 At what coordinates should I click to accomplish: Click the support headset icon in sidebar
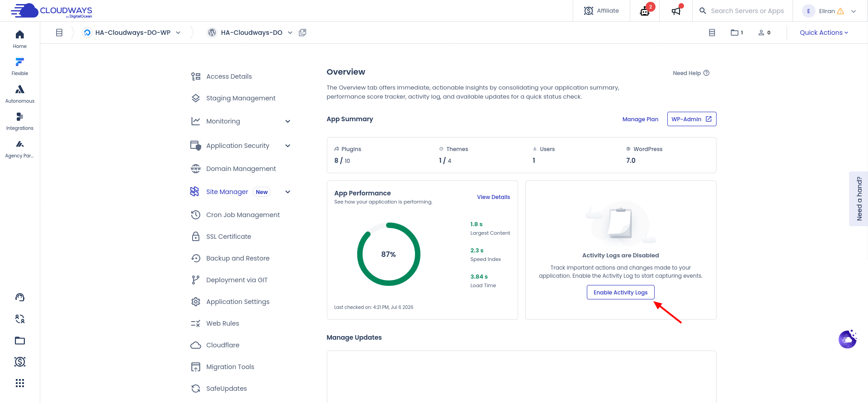(20, 297)
